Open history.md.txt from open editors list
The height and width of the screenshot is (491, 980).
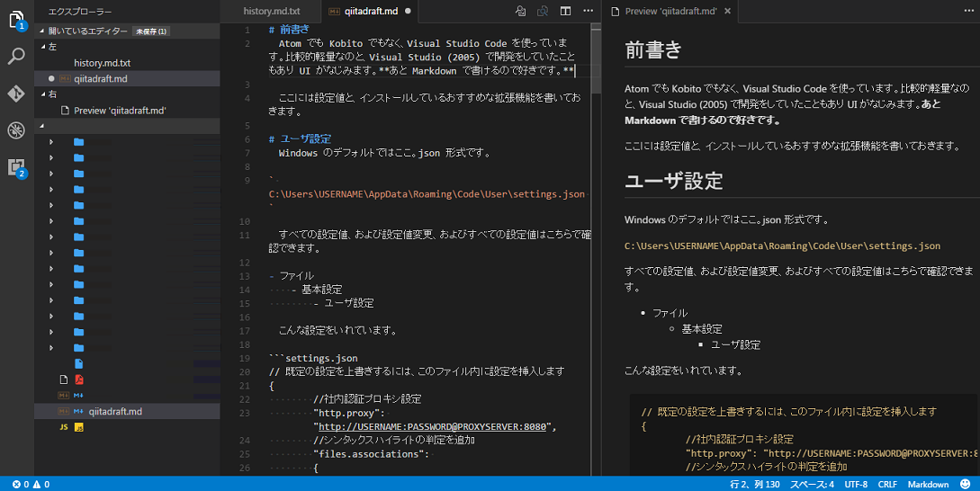pyautogui.click(x=103, y=62)
